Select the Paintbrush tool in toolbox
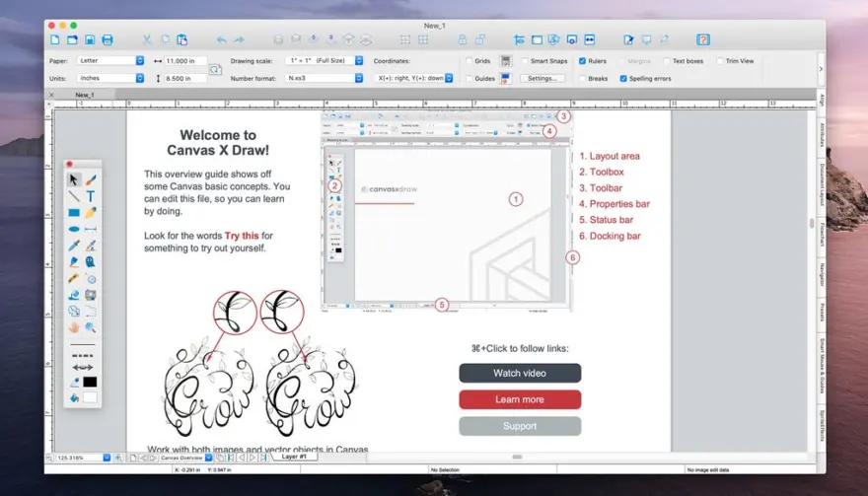This screenshot has width=868, height=496. tap(91, 179)
